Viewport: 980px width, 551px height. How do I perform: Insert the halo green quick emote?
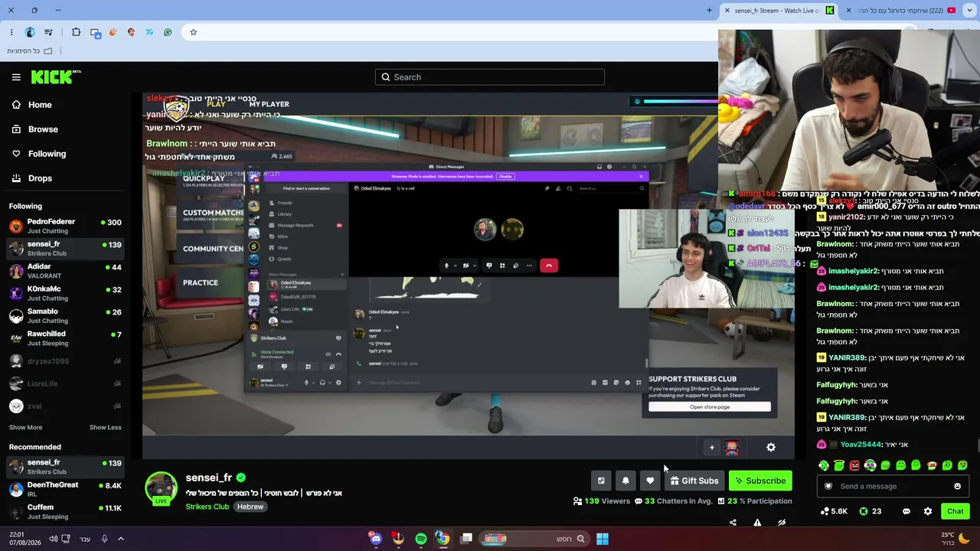(839, 465)
